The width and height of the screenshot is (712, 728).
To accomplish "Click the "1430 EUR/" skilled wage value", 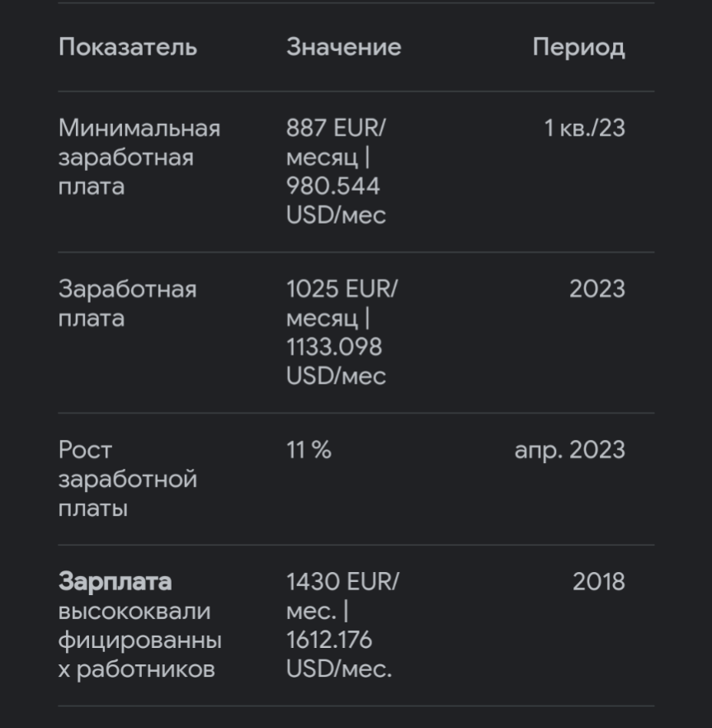I will [x=342, y=582].
